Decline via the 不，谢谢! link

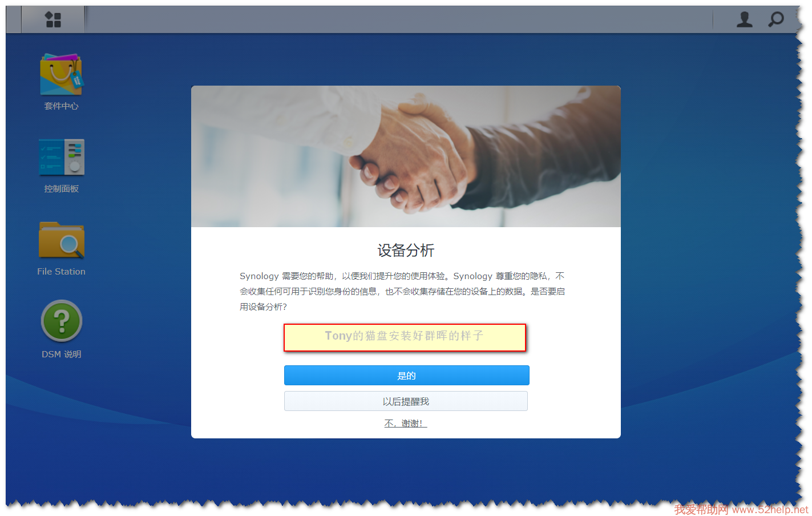tap(406, 424)
